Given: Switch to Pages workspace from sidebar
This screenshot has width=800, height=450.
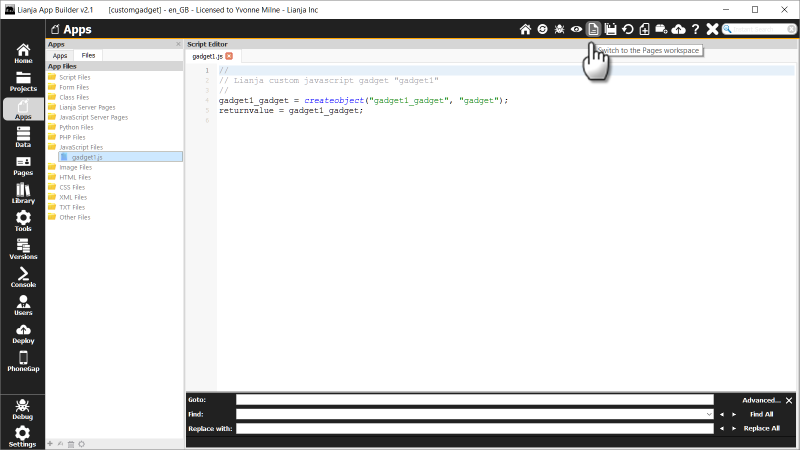Looking at the screenshot, I should coord(23,166).
